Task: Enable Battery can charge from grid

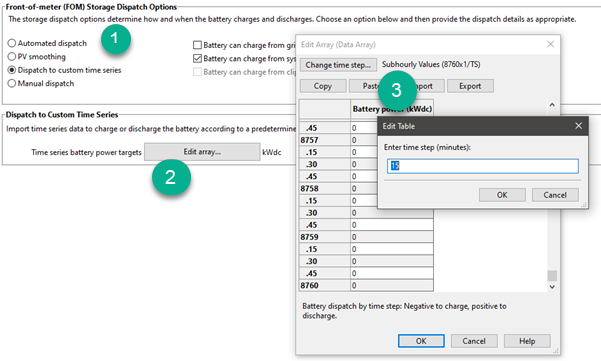Action: point(197,45)
